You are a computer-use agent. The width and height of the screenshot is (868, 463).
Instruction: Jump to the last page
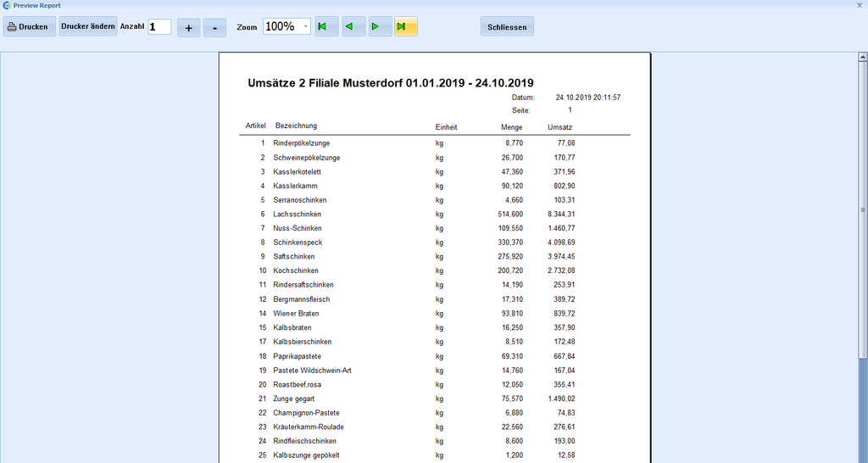pos(406,26)
